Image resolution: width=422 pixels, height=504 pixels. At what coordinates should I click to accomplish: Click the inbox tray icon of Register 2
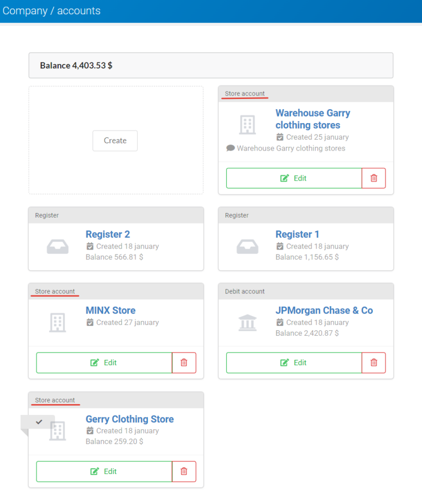[58, 247]
